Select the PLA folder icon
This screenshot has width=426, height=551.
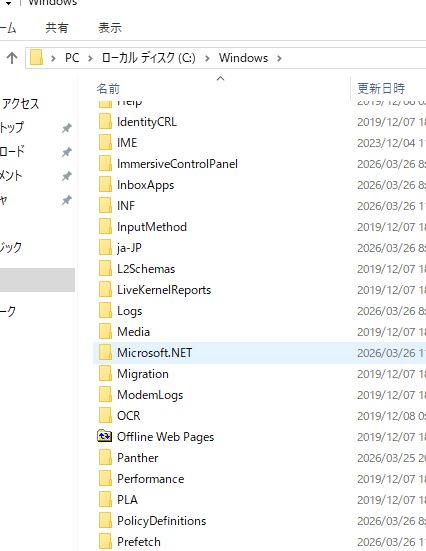pyautogui.click(x=105, y=500)
